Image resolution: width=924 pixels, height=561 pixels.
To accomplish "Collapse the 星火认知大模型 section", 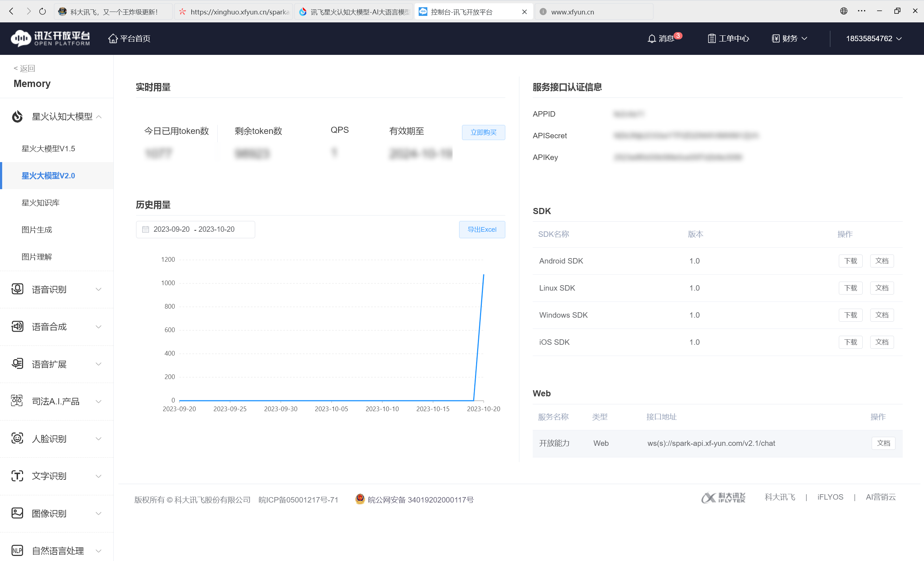I will tap(99, 117).
